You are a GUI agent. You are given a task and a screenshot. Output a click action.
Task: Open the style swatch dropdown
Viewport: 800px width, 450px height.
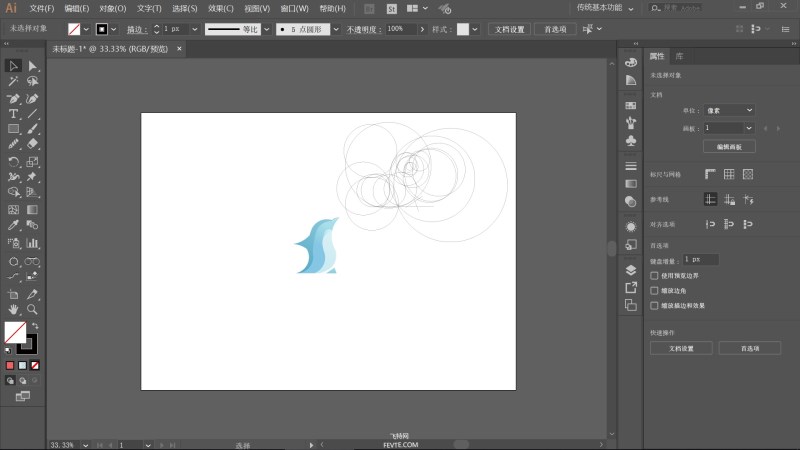point(475,29)
